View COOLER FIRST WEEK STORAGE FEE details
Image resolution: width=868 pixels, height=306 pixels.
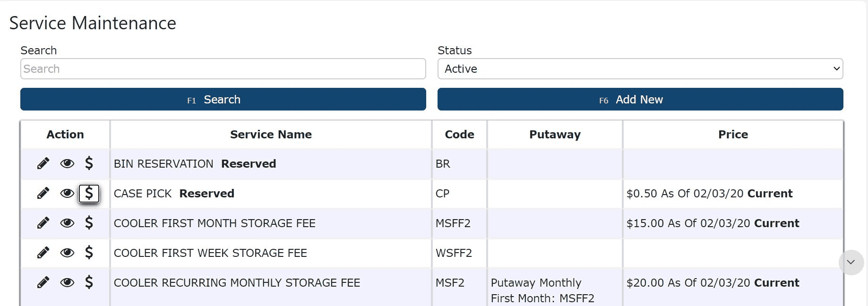[x=67, y=253]
